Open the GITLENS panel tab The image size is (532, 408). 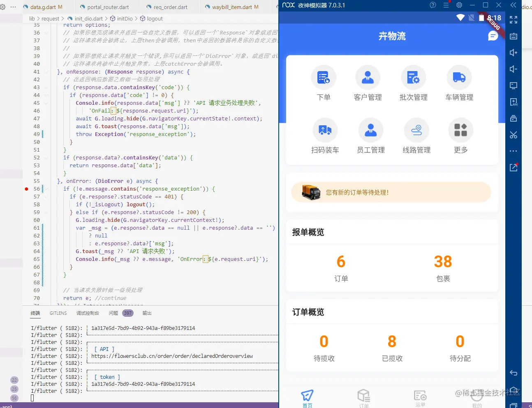point(58,313)
